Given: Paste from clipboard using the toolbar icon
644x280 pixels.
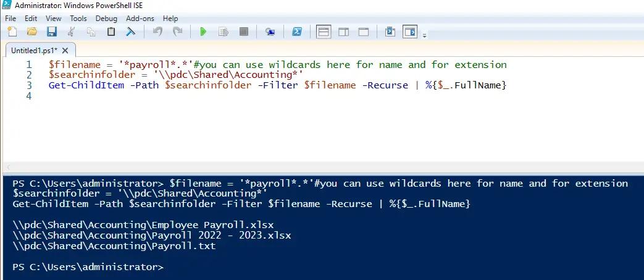Looking at the screenshot, I should [x=111, y=32].
